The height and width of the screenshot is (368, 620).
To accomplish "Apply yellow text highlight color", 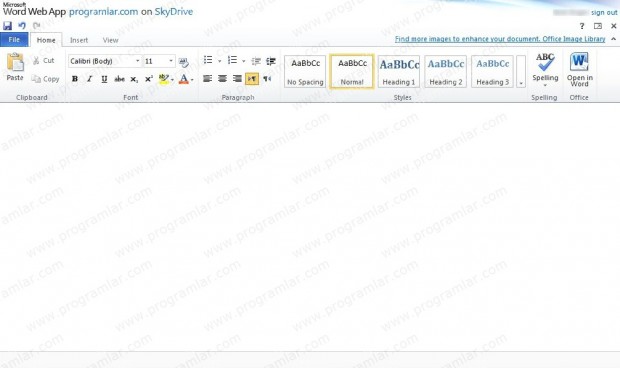I will [x=164, y=79].
